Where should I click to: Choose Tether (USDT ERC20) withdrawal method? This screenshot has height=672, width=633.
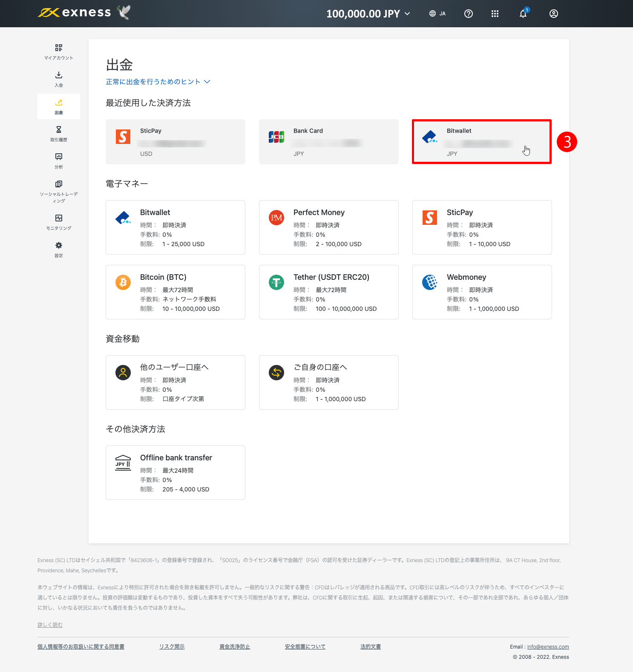point(329,292)
